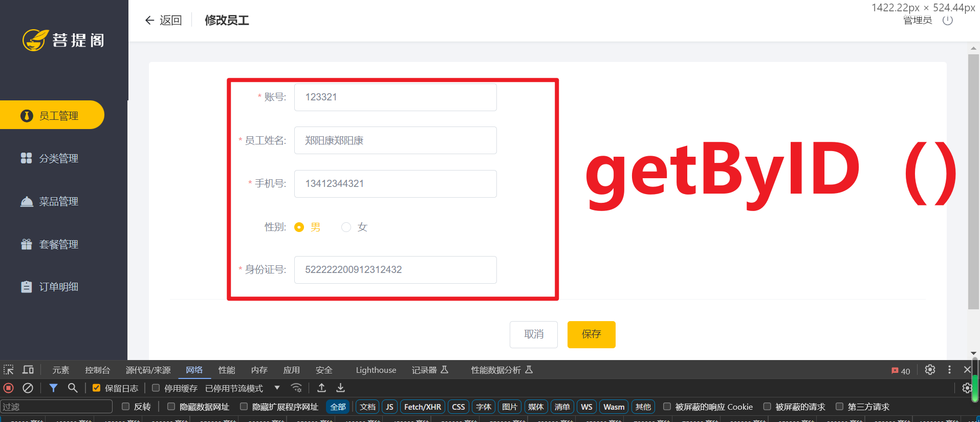Select the 全部 request type filter
Viewport: 980px width, 422px height.
point(338,407)
